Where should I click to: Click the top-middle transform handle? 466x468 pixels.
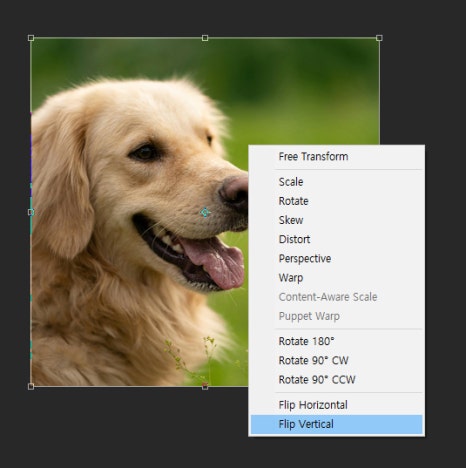pyautogui.click(x=205, y=38)
